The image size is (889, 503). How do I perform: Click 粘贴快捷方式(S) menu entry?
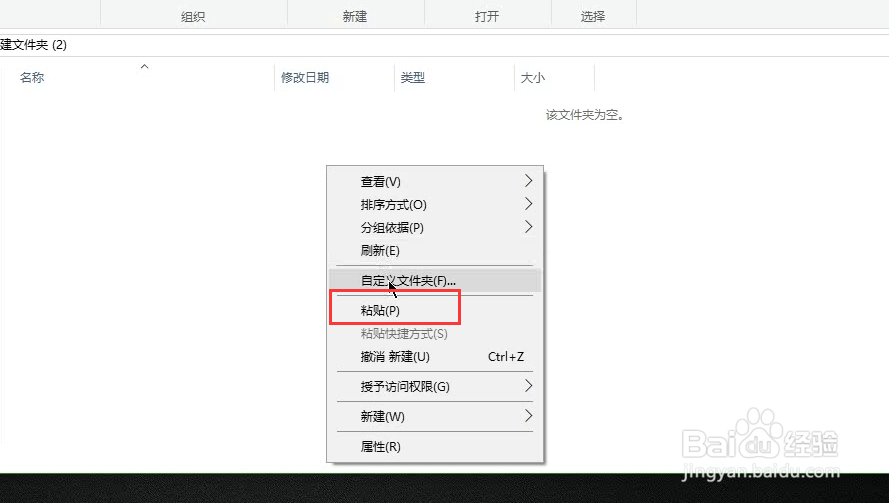[435, 334]
